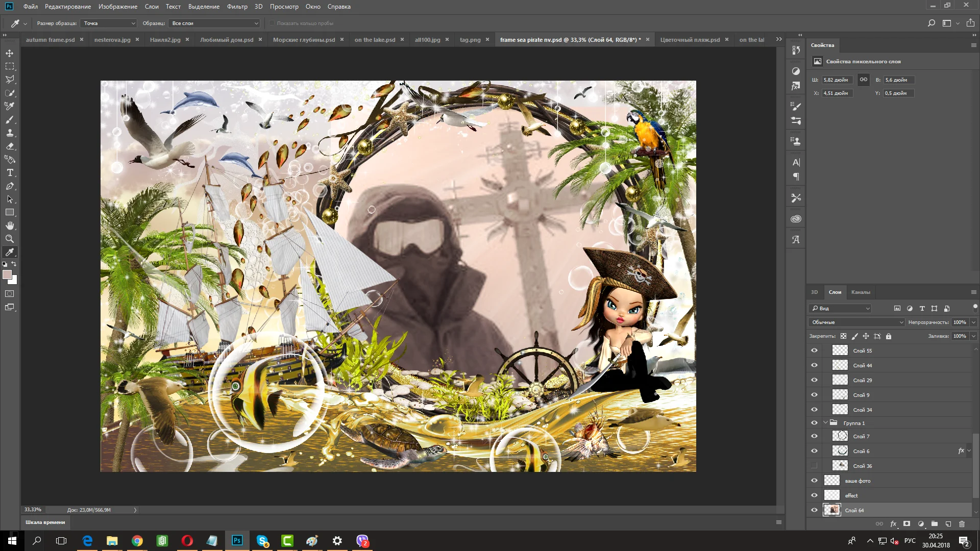Open the blend mode Обычные dropdown

click(x=856, y=322)
